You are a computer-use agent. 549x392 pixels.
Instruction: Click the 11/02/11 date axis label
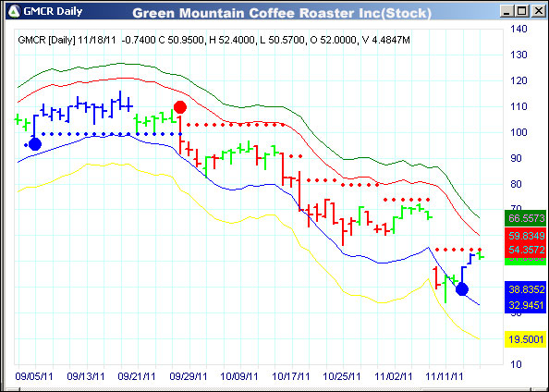coord(394,376)
